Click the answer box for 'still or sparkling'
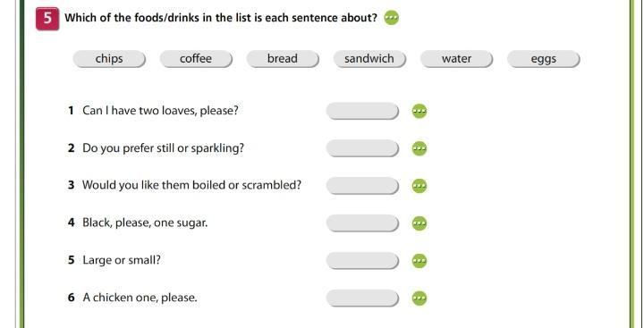The height and width of the screenshot is (328, 644). coord(362,148)
